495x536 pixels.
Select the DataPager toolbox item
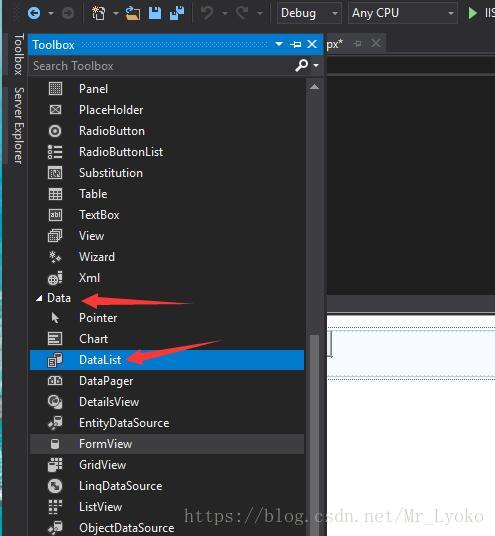pyautogui.click(x=167, y=381)
